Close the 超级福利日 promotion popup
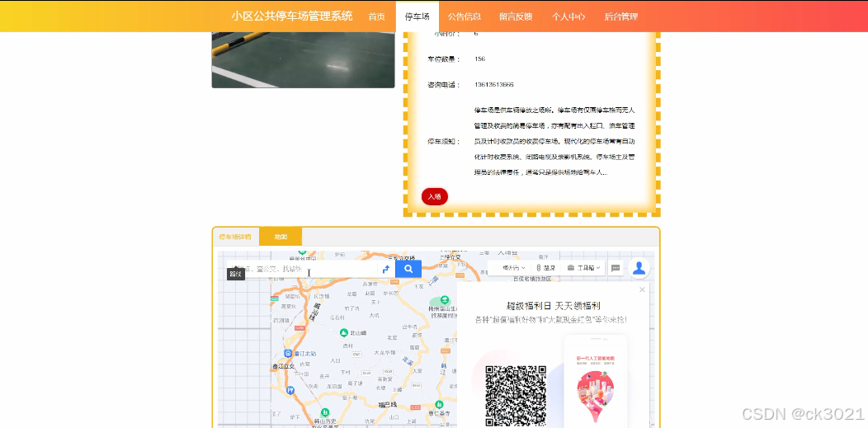868x428 pixels. [642, 289]
